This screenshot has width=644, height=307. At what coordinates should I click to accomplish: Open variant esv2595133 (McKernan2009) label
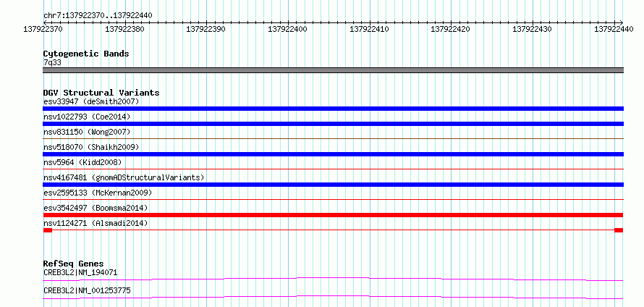(x=98, y=193)
